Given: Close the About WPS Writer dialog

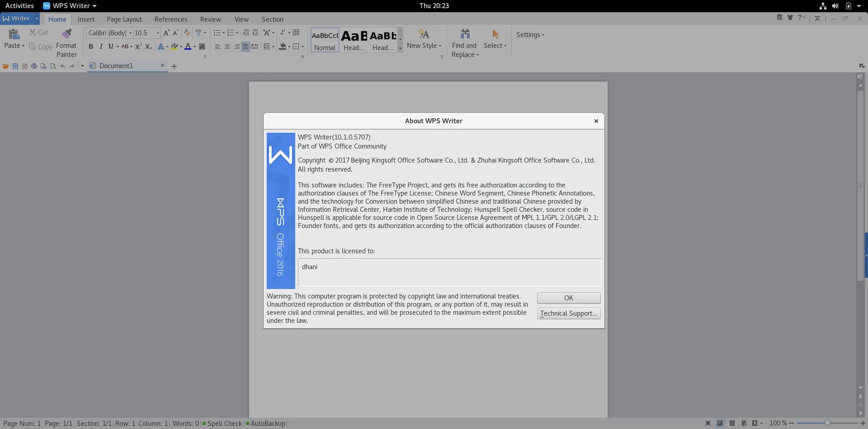Looking at the screenshot, I should (596, 121).
